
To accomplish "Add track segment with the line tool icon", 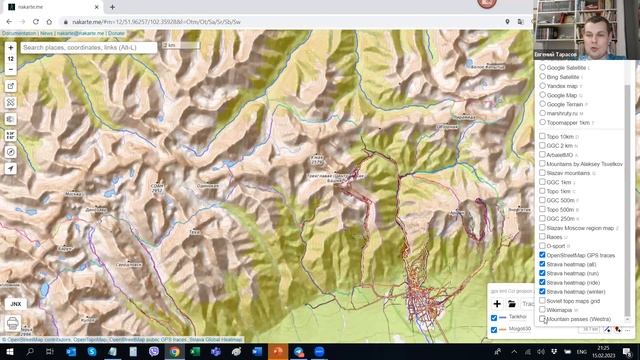I will coord(608,330).
